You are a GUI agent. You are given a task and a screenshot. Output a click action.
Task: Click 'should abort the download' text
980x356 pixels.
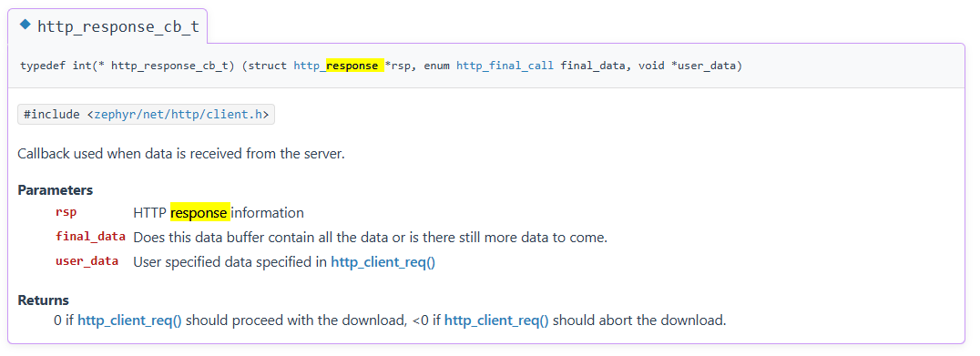pyautogui.click(x=639, y=321)
